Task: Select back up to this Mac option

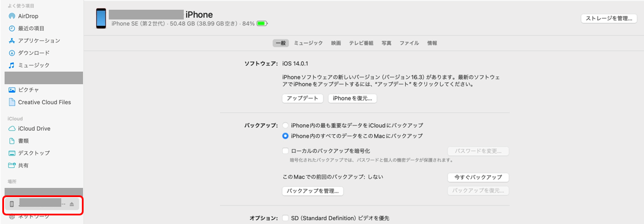Action: click(285, 136)
